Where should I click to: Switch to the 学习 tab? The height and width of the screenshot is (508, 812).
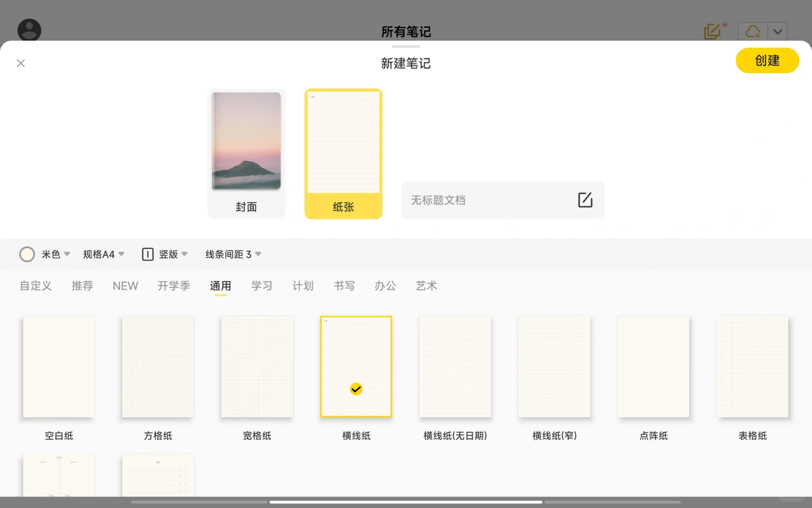click(x=262, y=286)
